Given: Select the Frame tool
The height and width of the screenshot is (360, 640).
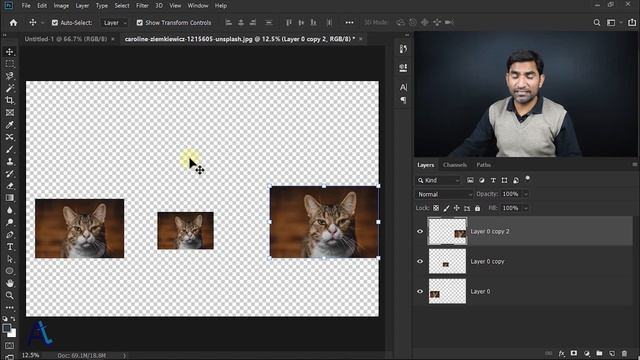Looking at the screenshot, I should click(9, 113).
